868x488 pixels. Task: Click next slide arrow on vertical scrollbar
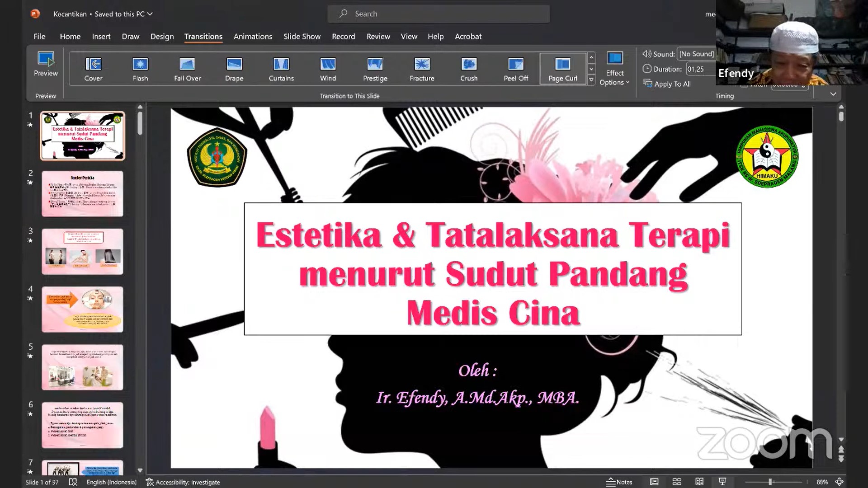click(841, 459)
